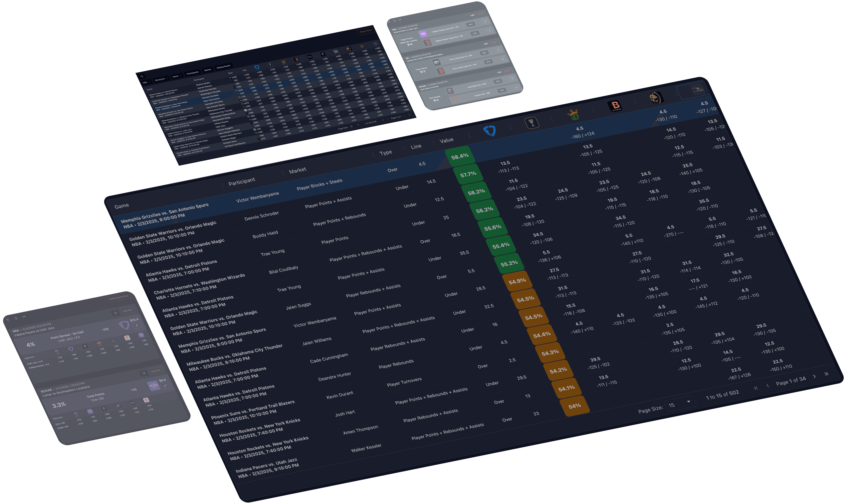Hide the Indiana Pacers vs Utah Jazz arbitrage bet

coord(481,14)
